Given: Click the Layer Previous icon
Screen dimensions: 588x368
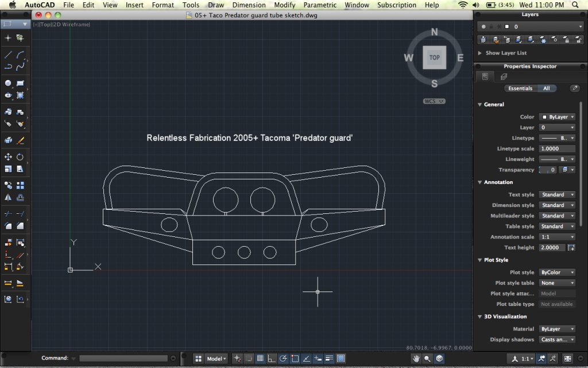Looking at the screenshot, I should click(x=508, y=40).
